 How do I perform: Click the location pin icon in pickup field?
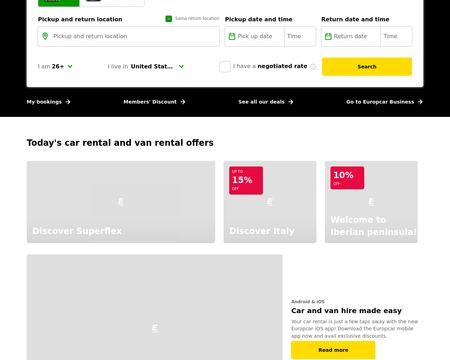pos(45,36)
